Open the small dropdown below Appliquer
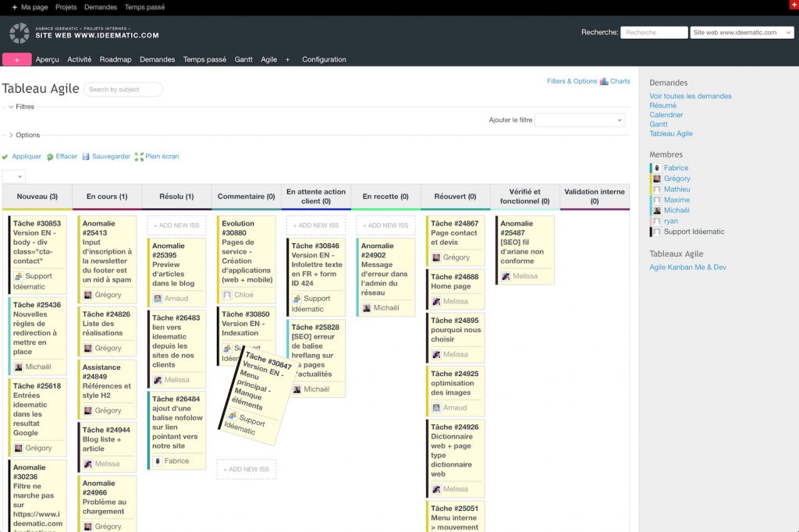The height and width of the screenshot is (532, 799). (14, 177)
